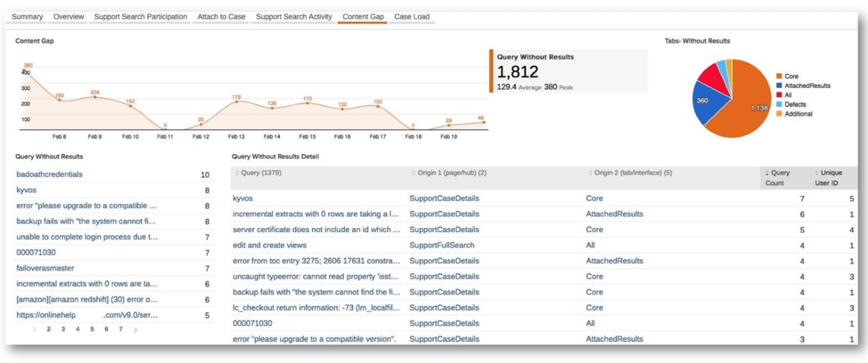Jump to page 7 of query list
The image size is (868, 363).
click(120, 329)
